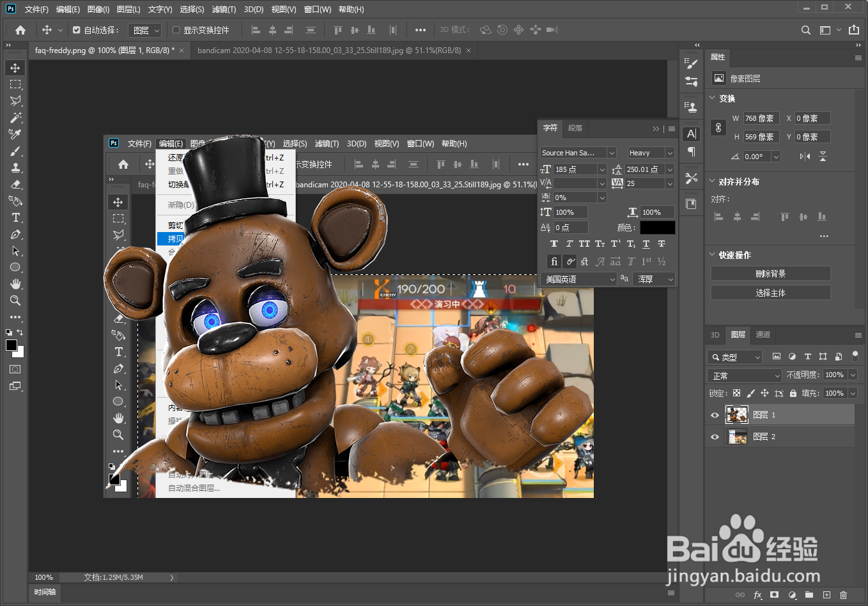The width and height of the screenshot is (868, 606).
Task: Select the Move tool in left toolbar
Action: (x=15, y=68)
